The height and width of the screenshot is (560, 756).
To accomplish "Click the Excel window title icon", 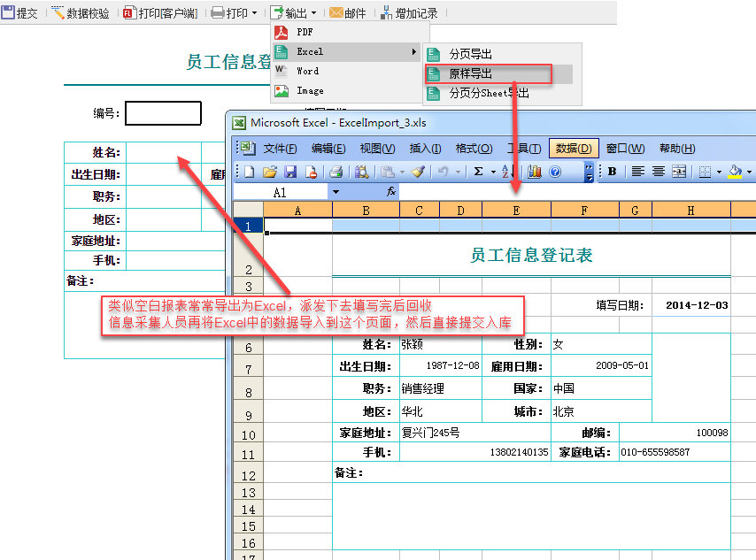I will [x=239, y=123].
